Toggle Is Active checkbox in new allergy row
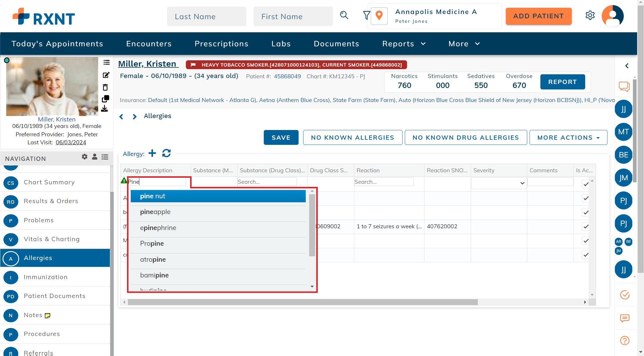The height and width of the screenshot is (356, 644). click(x=586, y=184)
